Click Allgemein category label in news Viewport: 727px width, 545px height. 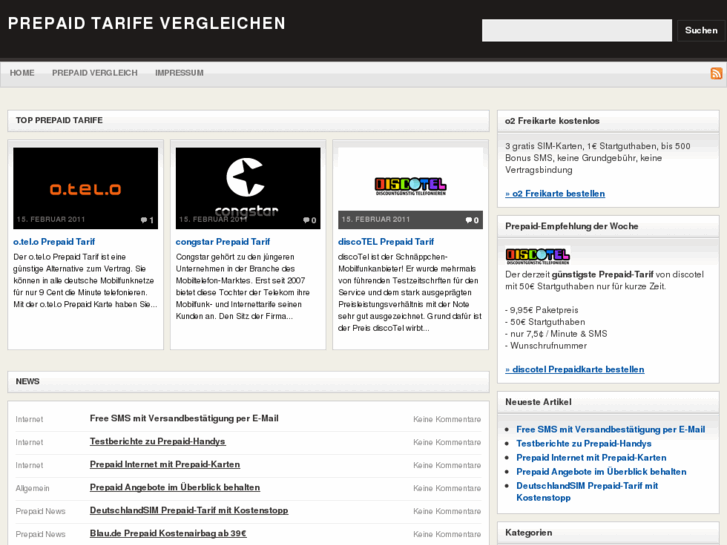coord(32,488)
